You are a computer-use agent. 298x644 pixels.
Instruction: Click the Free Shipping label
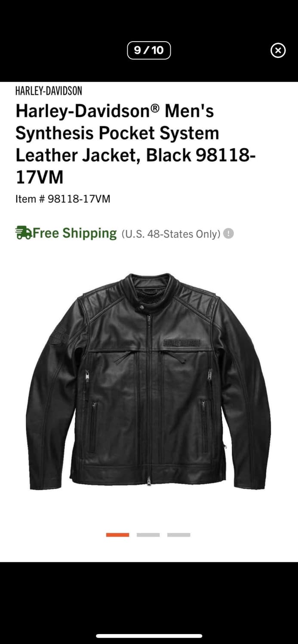coord(75,233)
